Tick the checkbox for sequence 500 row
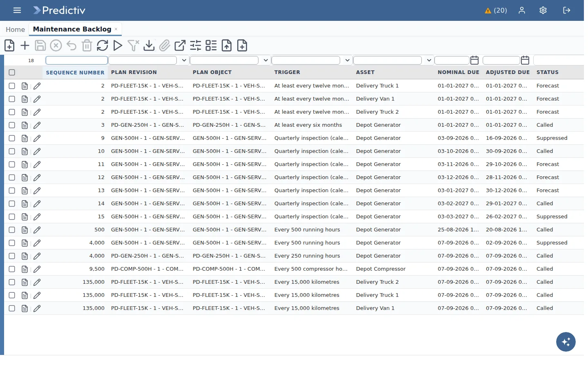 pyautogui.click(x=12, y=230)
